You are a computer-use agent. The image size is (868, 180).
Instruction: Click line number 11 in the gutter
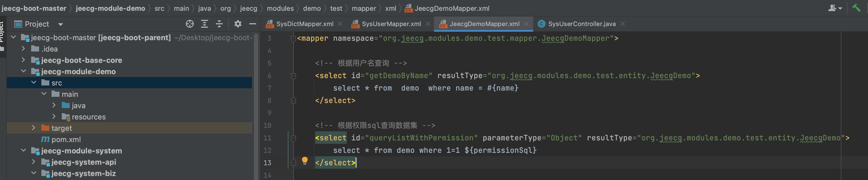[x=267, y=138]
